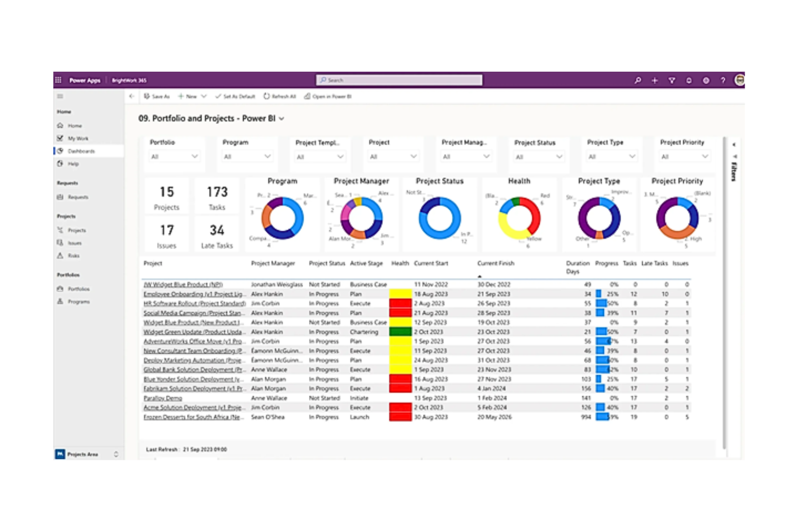Open My Work in the sidebar

point(78,139)
